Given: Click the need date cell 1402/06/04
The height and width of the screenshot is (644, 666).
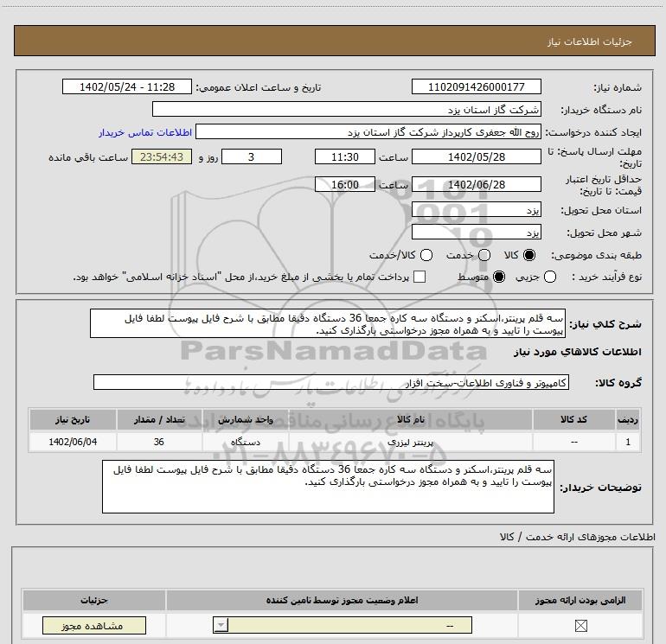Looking at the screenshot, I should click(x=73, y=442).
